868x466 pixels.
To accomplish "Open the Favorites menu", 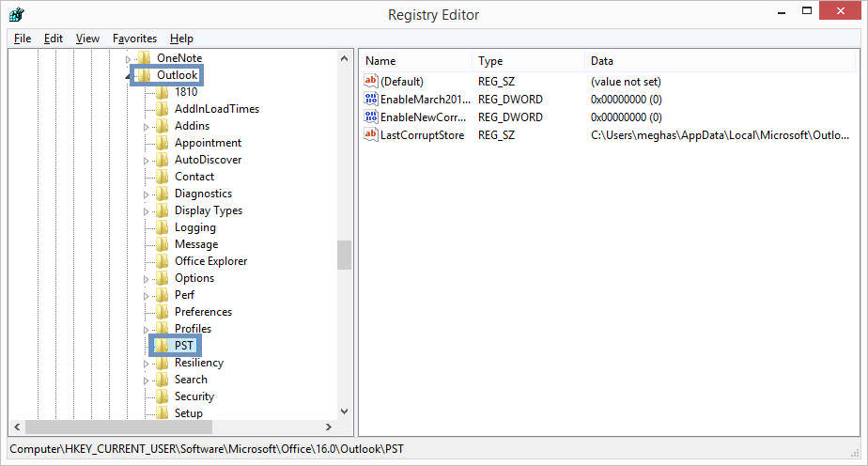I will 134,39.
